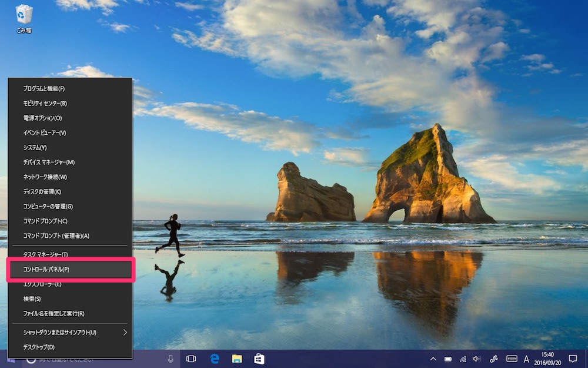Select プログラムと機能(F) menu entry

pyautogui.click(x=70, y=89)
